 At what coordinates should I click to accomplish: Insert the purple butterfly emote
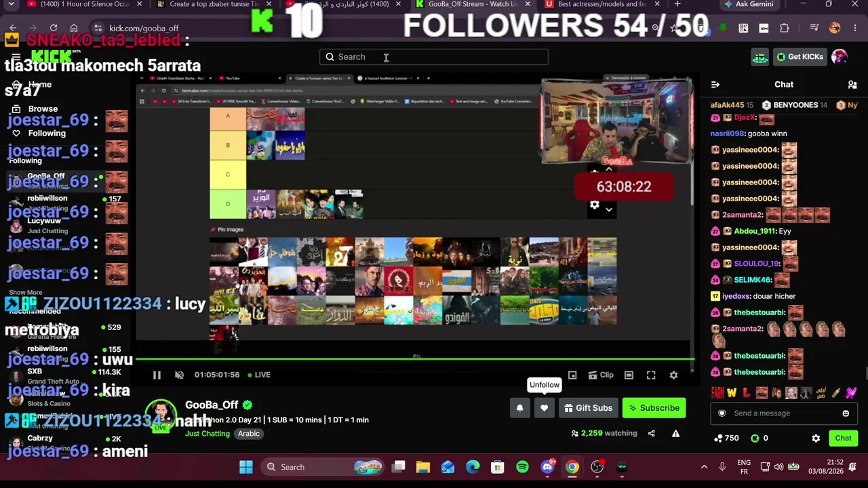851,392
